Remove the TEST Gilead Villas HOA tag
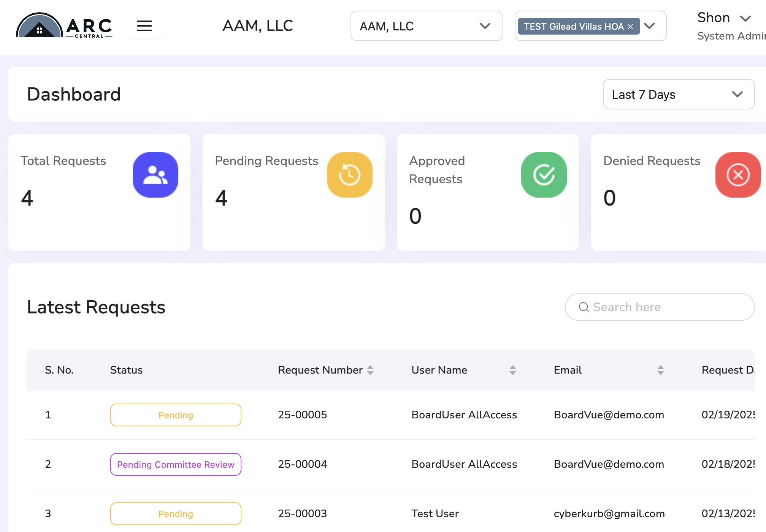766x532 pixels. (x=630, y=27)
